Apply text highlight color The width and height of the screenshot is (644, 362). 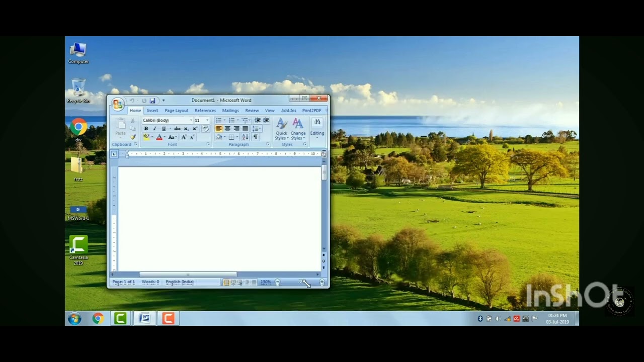(x=146, y=137)
